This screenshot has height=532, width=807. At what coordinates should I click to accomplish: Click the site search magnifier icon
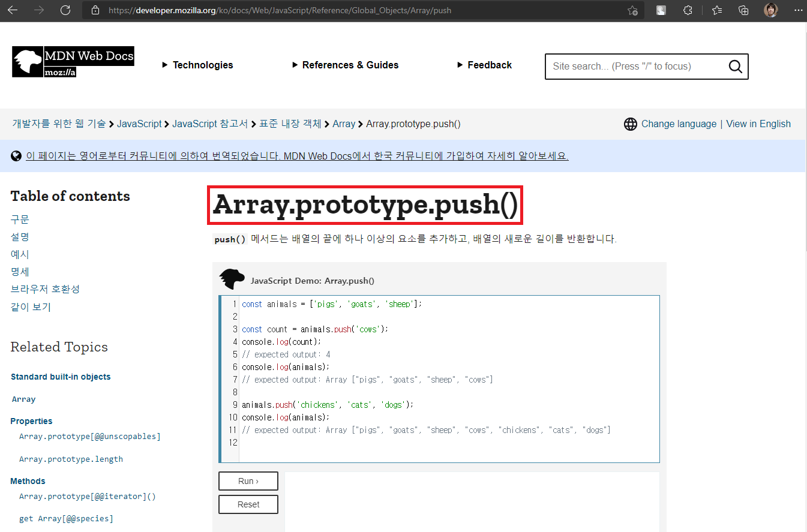pyautogui.click(x=735, y=66)
